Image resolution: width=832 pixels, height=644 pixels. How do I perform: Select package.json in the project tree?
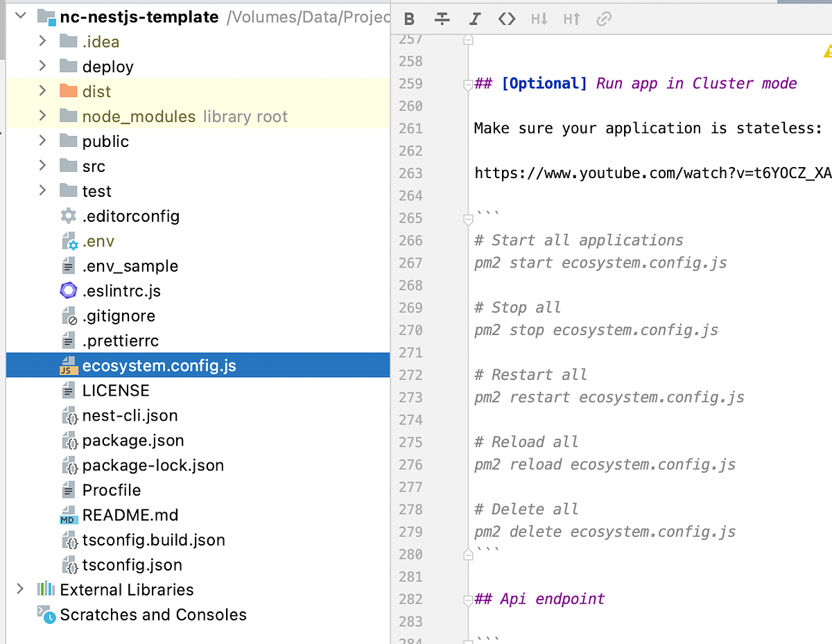[x=133, y=440]
